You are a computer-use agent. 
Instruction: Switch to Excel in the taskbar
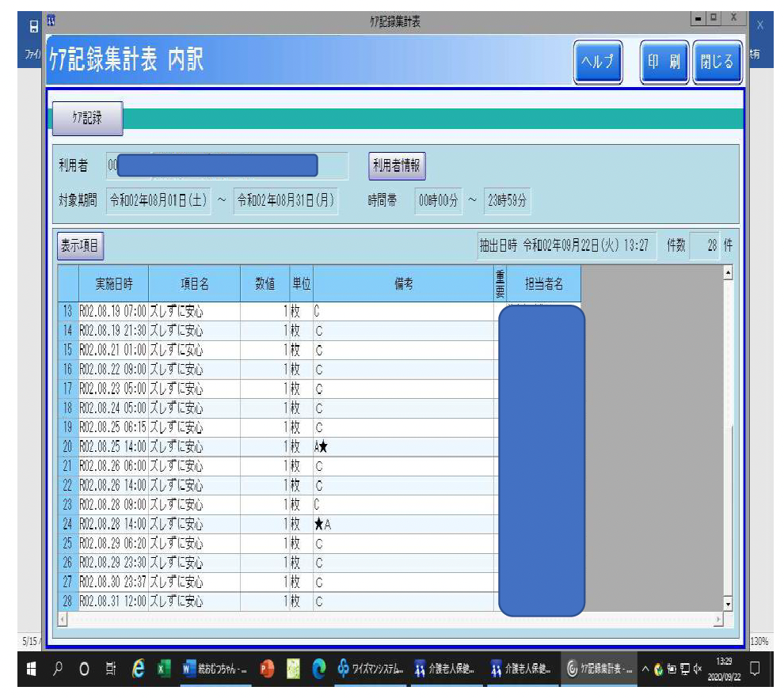[165, 670]
